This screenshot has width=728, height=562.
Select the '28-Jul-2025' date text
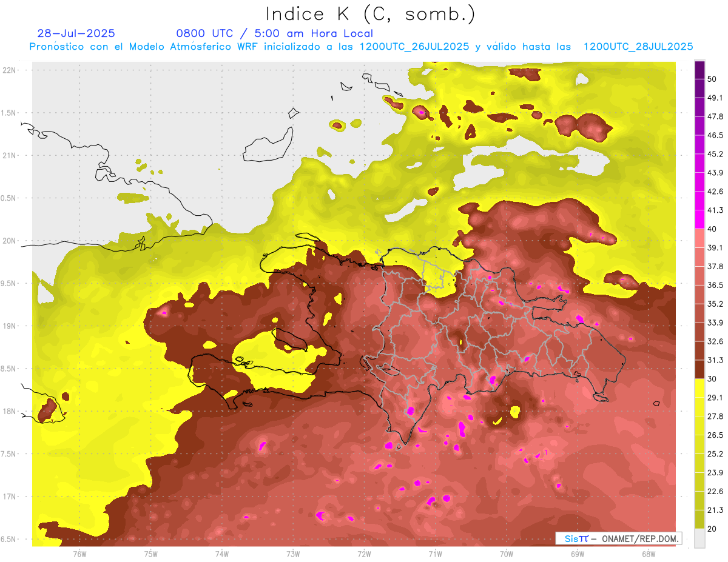(x=76, y=33)
